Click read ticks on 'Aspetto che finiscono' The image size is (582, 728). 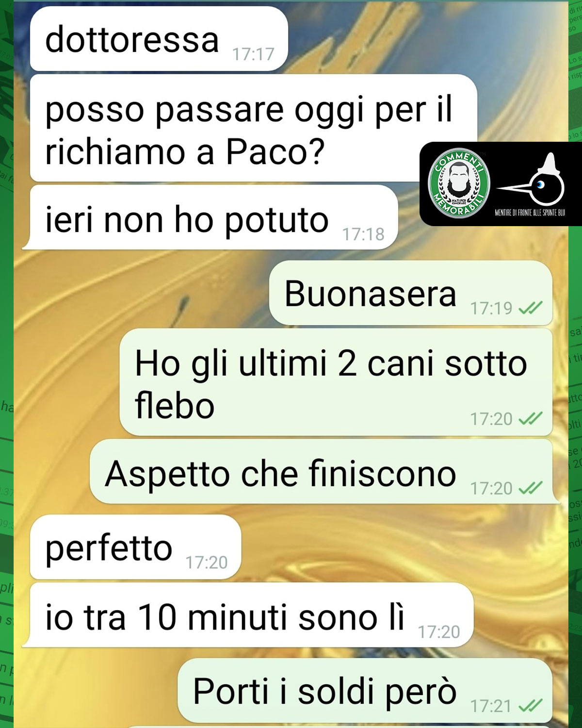530,488
